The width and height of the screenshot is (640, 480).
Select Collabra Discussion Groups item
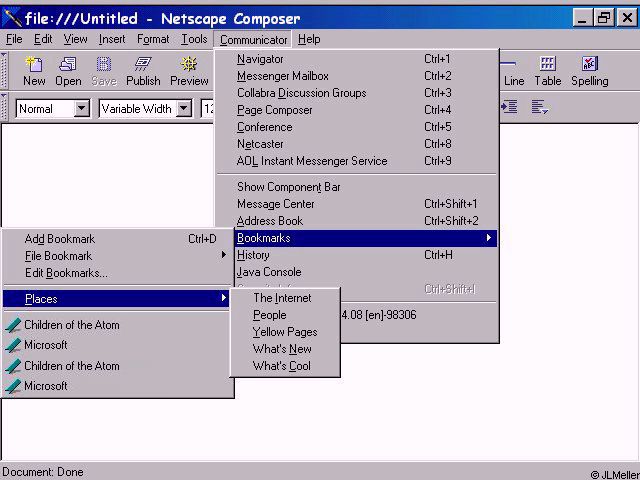point(356,93)
